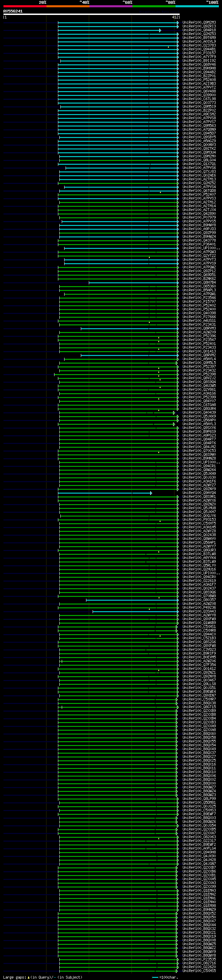Select the UniRef100_P07979 label

(x=199, y=218)
